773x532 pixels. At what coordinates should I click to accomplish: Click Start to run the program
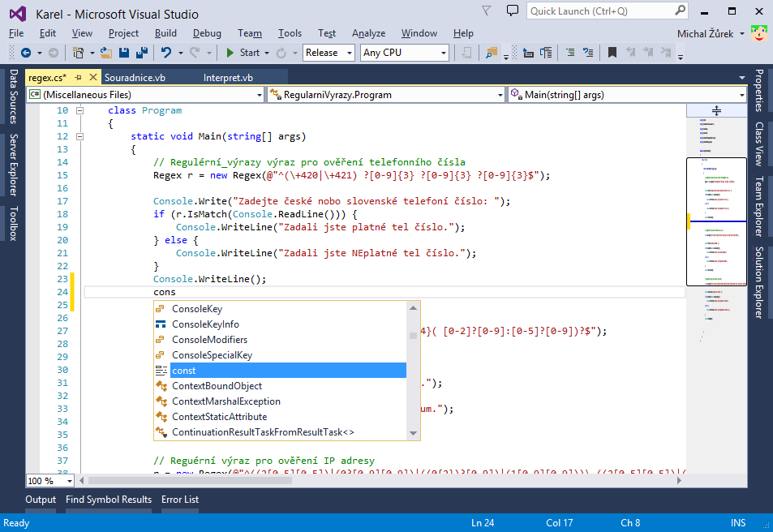pyautogui.click(x=251, y=52)
